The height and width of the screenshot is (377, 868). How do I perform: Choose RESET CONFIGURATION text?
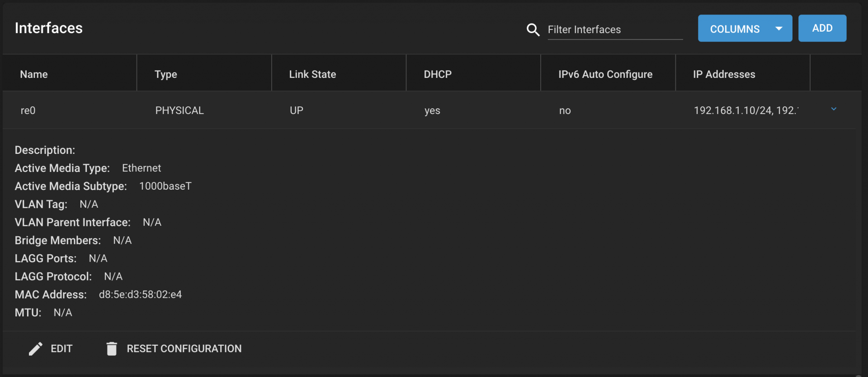pos(184,348)
